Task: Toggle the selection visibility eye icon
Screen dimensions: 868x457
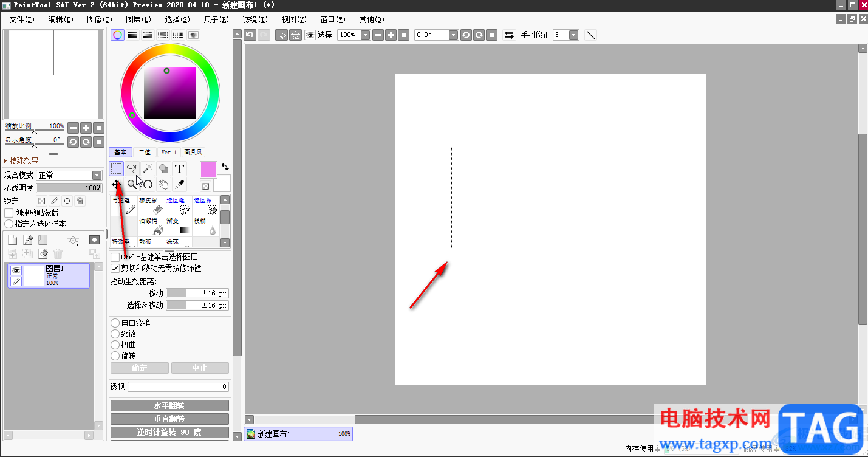Action: click(x=310, y=35)
